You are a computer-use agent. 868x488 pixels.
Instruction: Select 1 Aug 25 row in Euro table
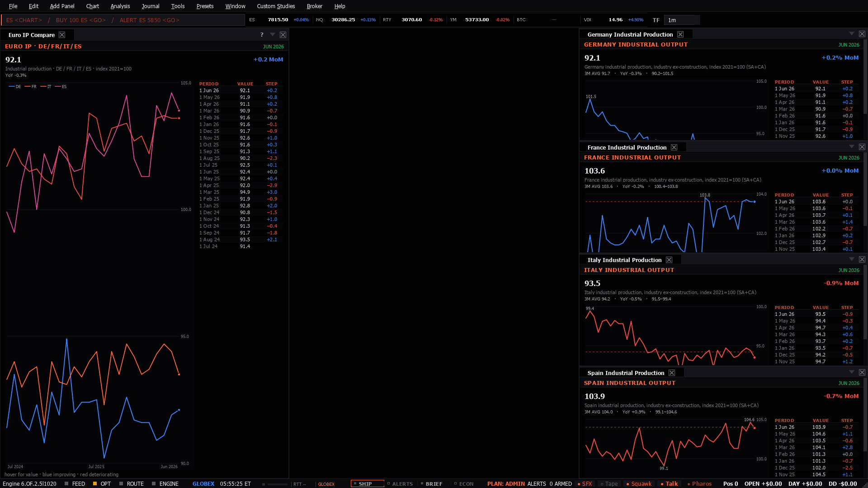[241, 158]
